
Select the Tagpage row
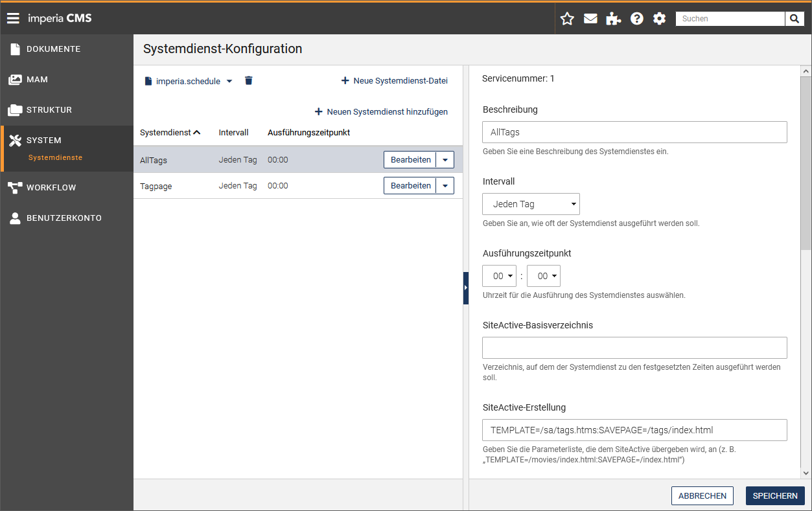(x=298, y=186)
